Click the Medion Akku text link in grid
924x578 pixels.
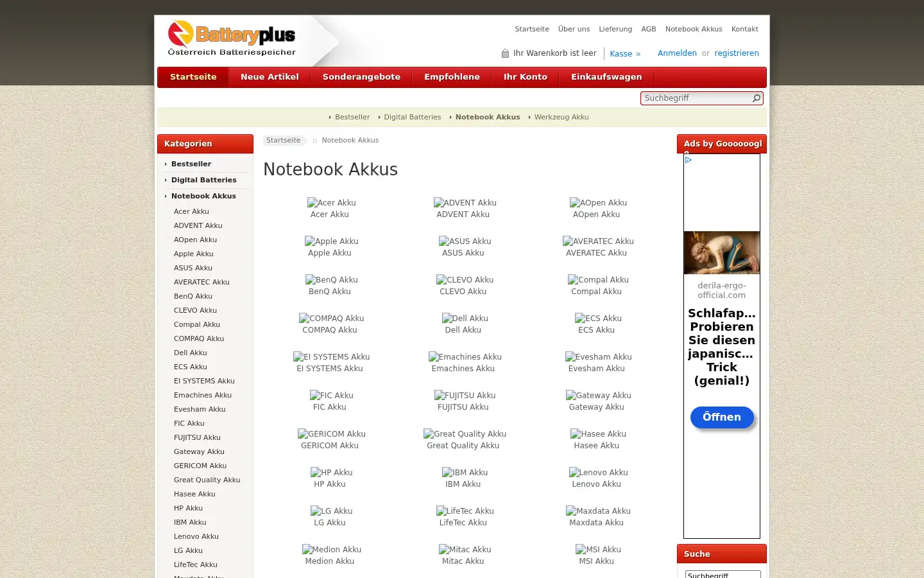(x=330, y=561)
